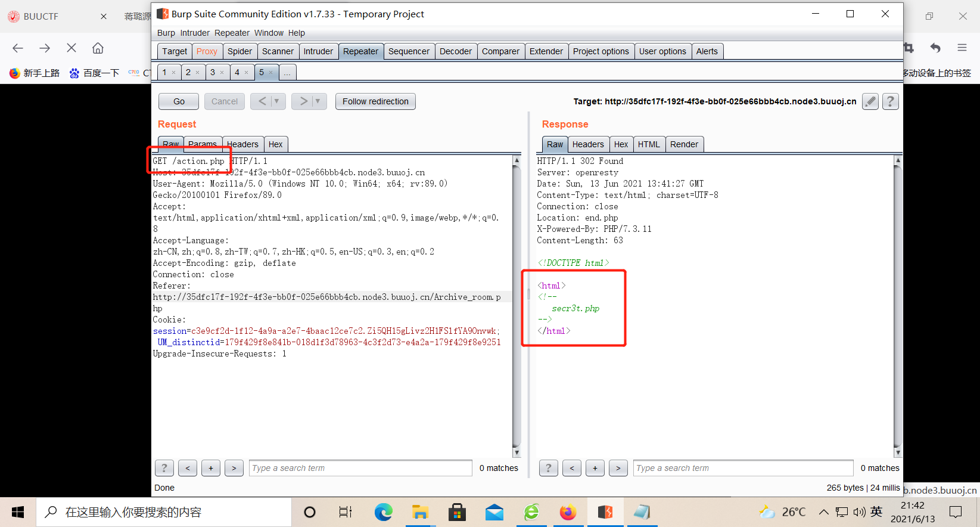Open the Comparer tab
Screen dimensions: 980x527
coord(500,51)
